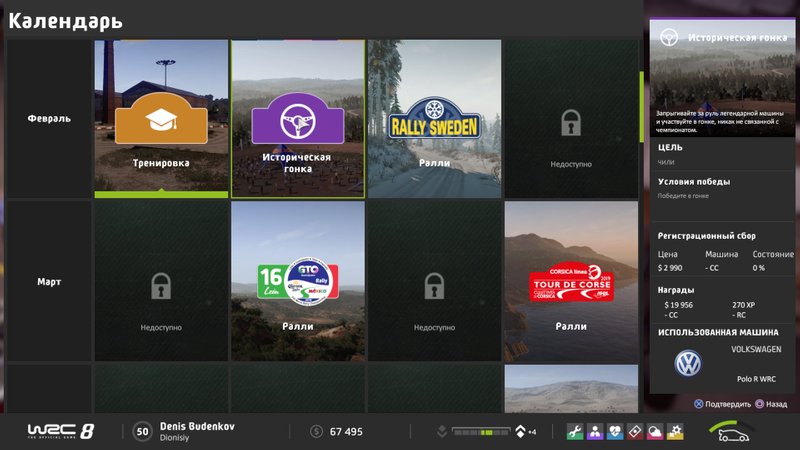Click the Тренировка tile caption
This screenshot has width=800, height=450.
point(161,163)
